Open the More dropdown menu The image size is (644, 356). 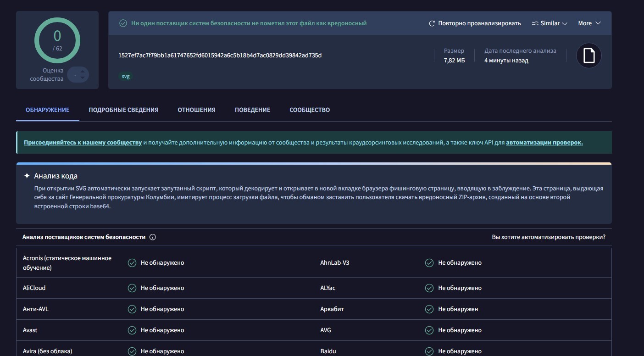[x=589, y=23]
